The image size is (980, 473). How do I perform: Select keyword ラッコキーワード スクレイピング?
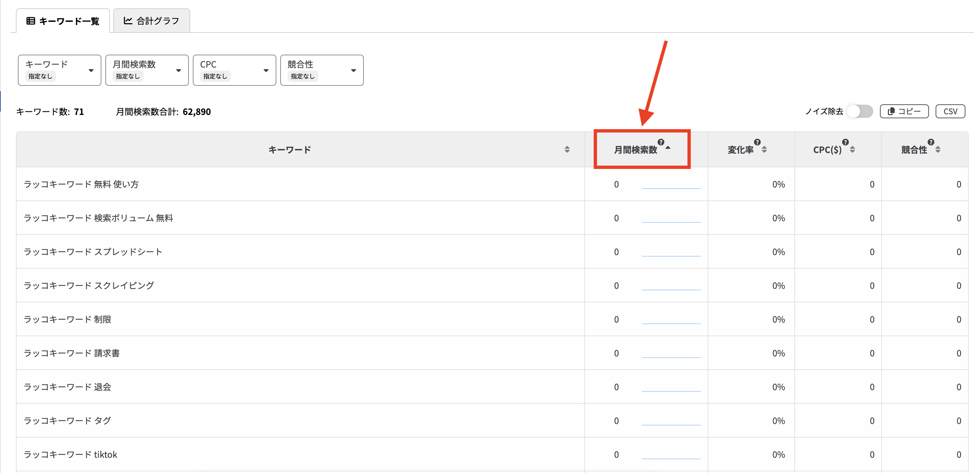[x=89, y=286]
